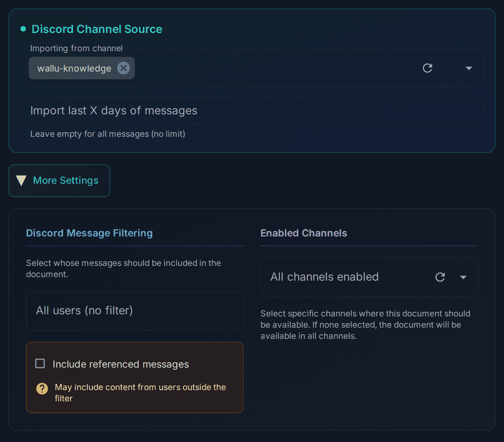Click the Discord Channel Source heading
Screen dimensions: 504x442
click(97, 29)
